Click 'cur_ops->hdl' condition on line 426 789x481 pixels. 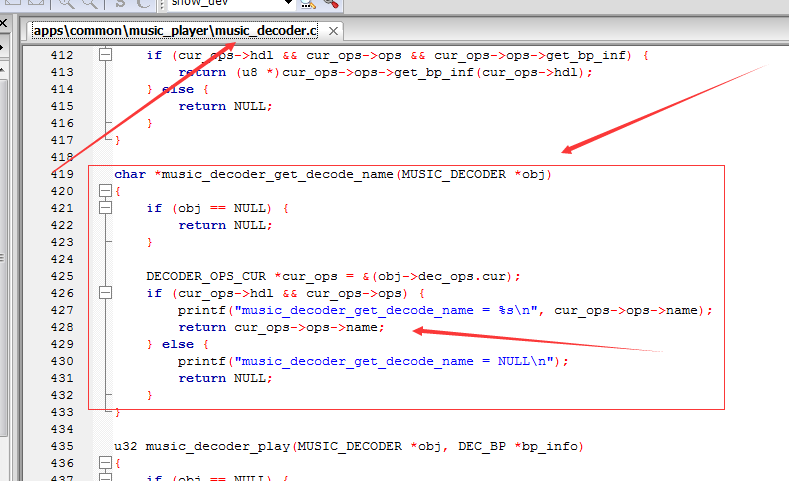(x=225, y=293)
